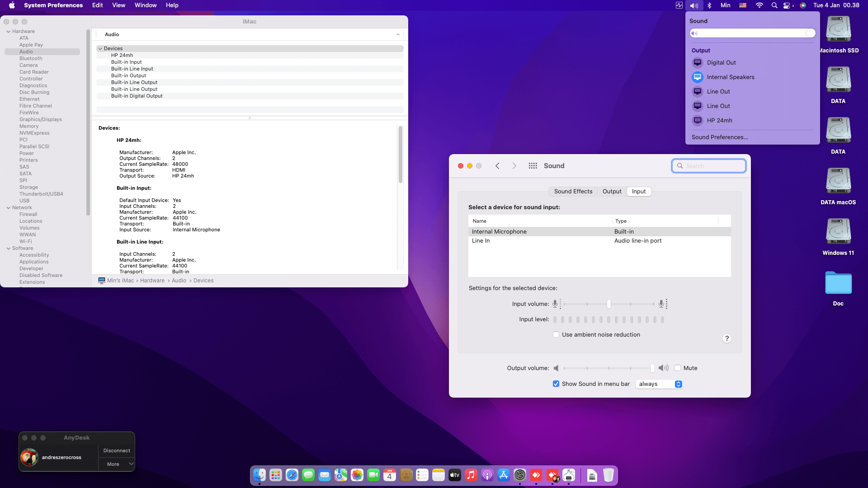Choose HP 24mh output in Sound menu
868x488 pixels.
pos(752,121)
